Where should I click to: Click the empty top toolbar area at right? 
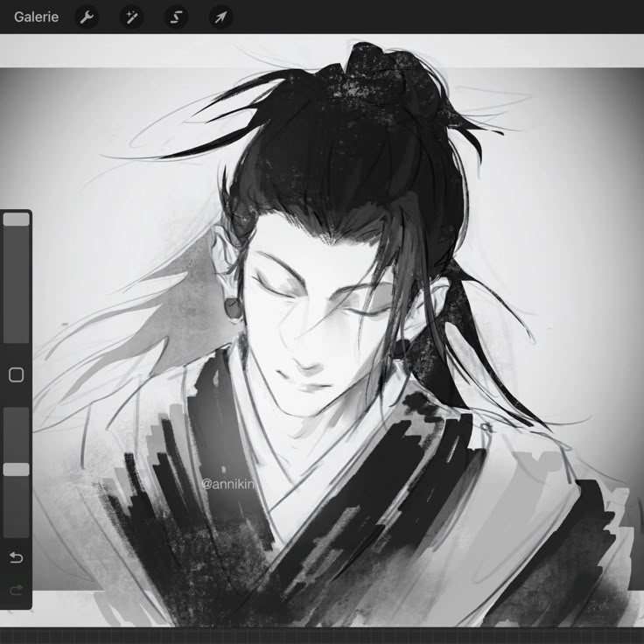481,17
